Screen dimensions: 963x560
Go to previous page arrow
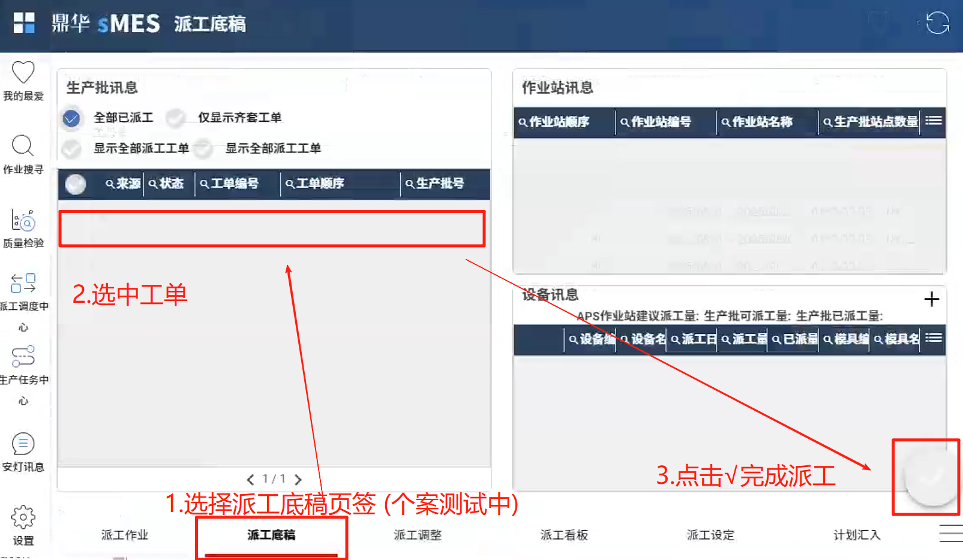point(250,480)
